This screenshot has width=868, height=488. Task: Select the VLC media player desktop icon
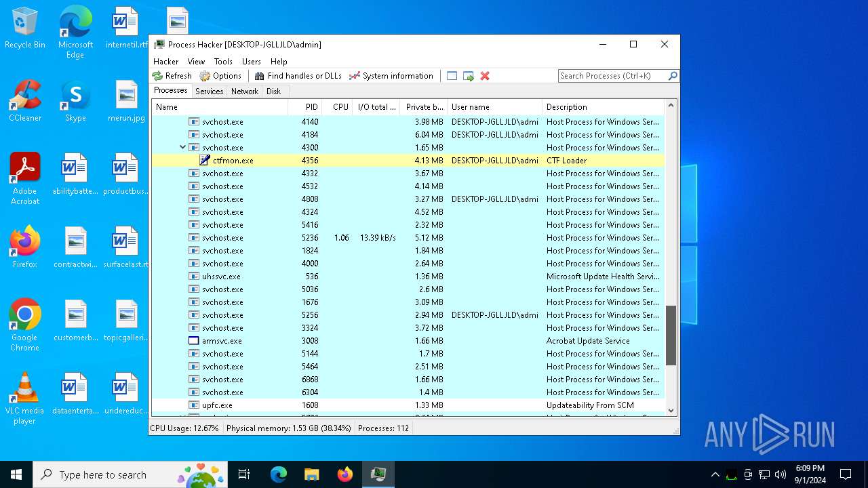[x=25, y=399]
